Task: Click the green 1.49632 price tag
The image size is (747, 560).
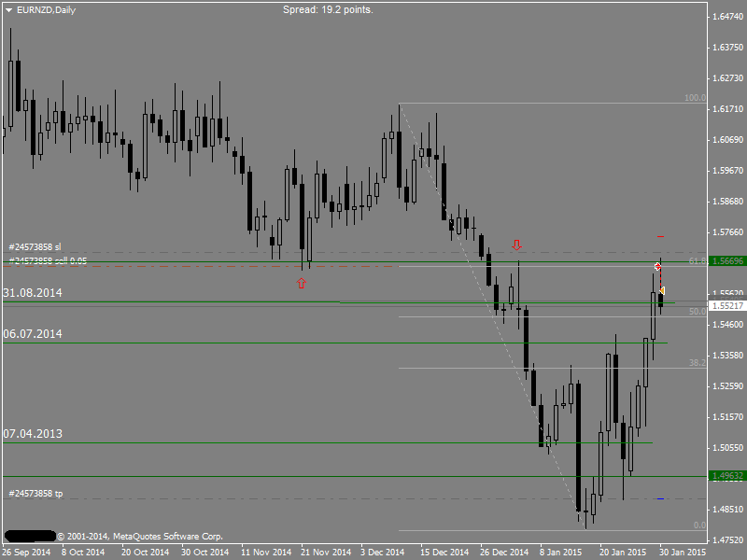Action: click(727, 476)
